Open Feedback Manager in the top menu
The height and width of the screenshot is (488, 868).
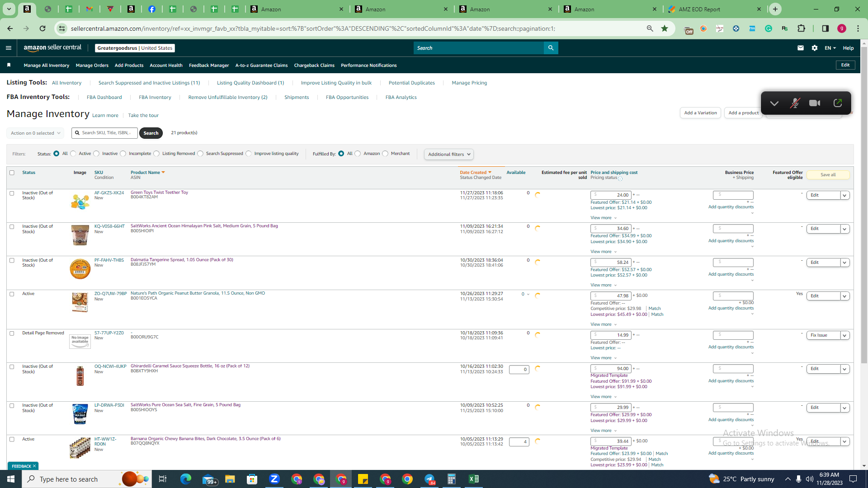tap(209, 66)
